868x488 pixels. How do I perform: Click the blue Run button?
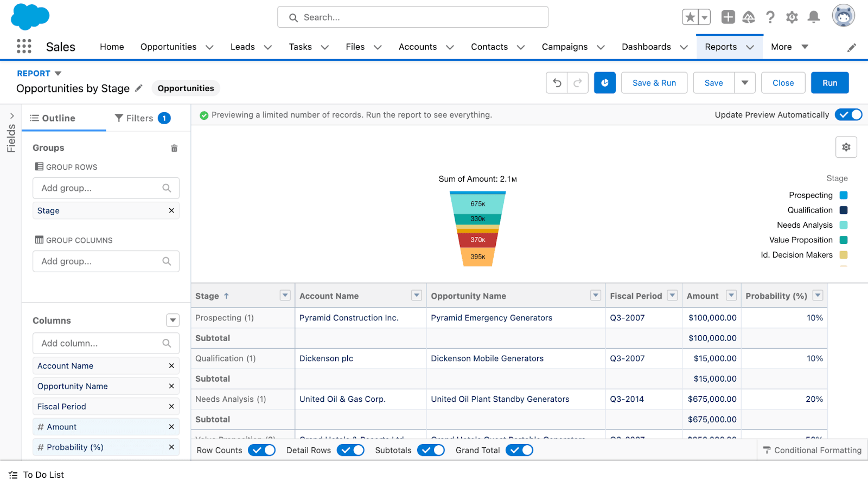pyautogui.click(x=830, y=83)
